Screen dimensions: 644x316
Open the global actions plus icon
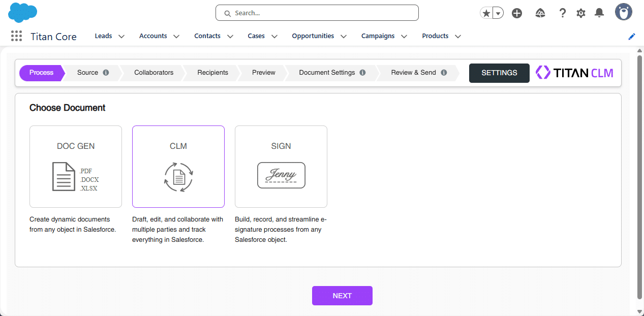pyautogui.click(x=517, y=13)
